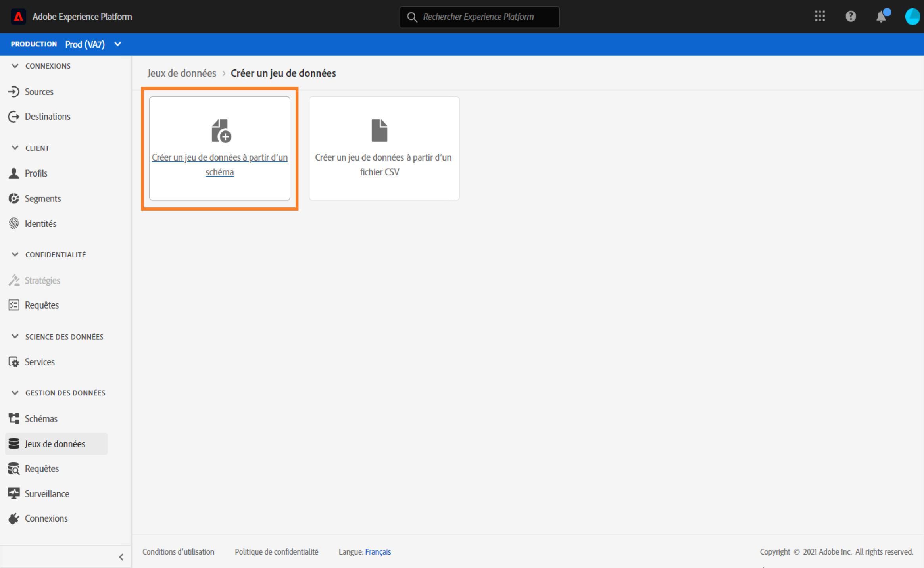The width and height of the screenshot is (924, 568).
Task: Open Schémas in the sidebar
Action: (41, 418)
